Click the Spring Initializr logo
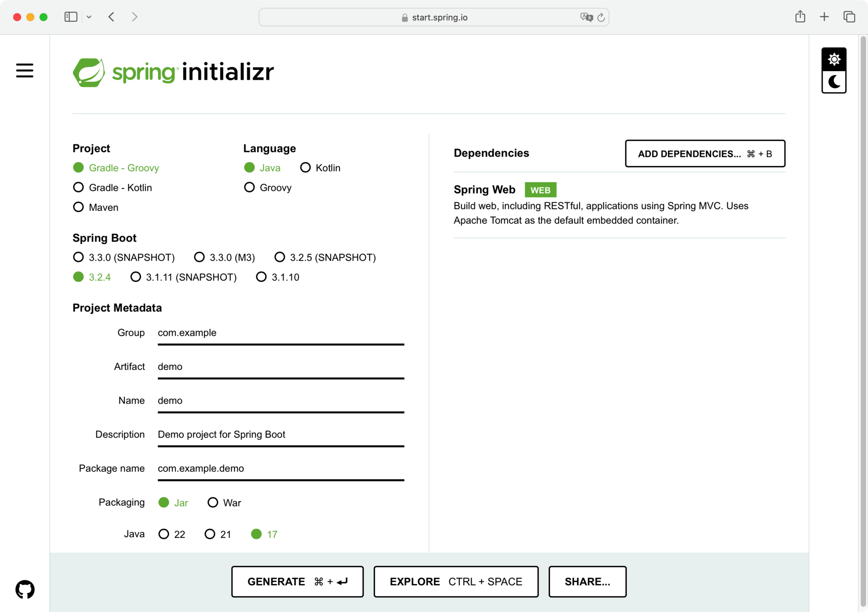 [x=173, y=72]
